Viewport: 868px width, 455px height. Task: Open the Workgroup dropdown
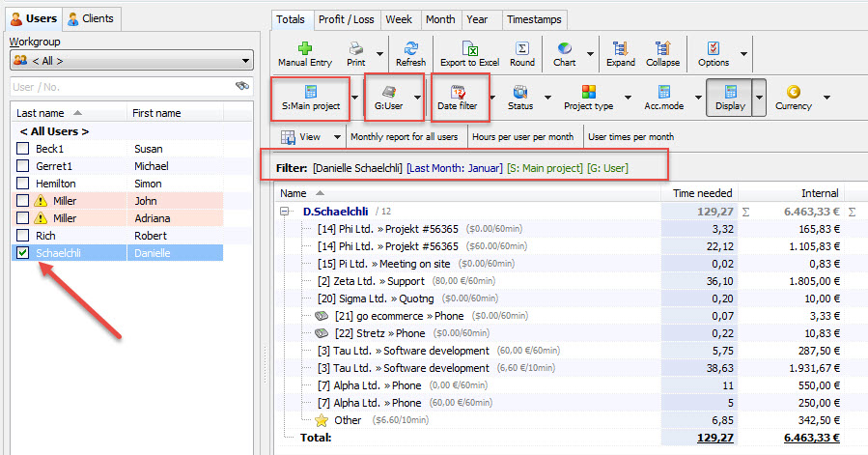[x=130, y=60]
